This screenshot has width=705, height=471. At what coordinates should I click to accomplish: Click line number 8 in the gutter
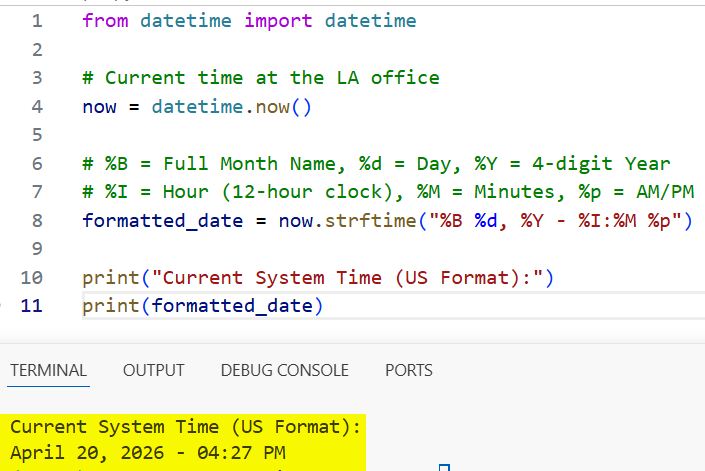(x=37, y=221)
